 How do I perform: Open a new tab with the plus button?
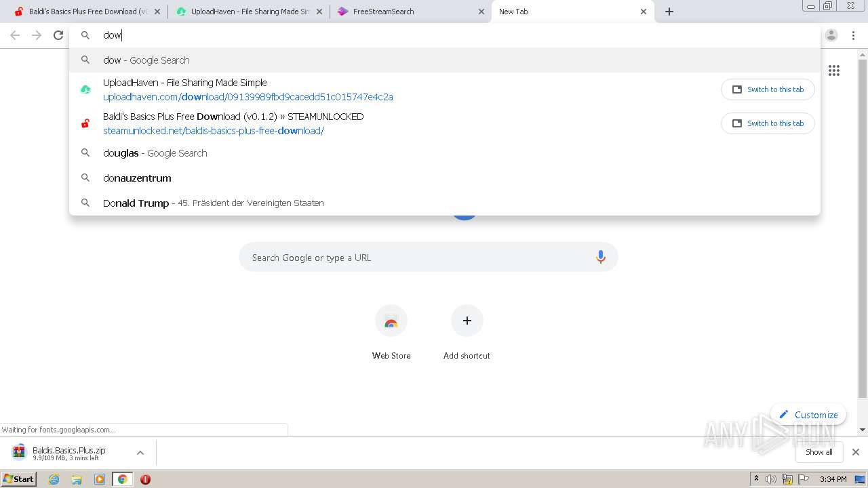669,12
